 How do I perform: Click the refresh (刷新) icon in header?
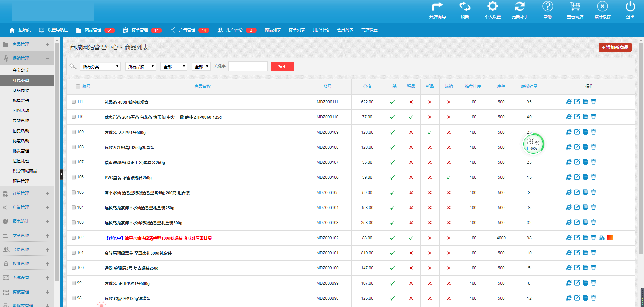tap(465, 7)
